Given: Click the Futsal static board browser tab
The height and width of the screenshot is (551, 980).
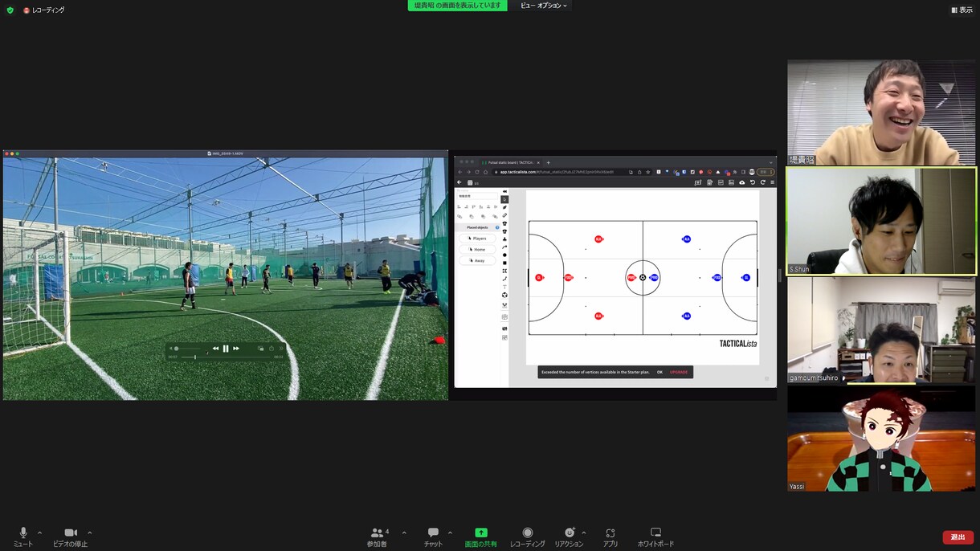Looking at the screenshot, I should coord(509,162).
